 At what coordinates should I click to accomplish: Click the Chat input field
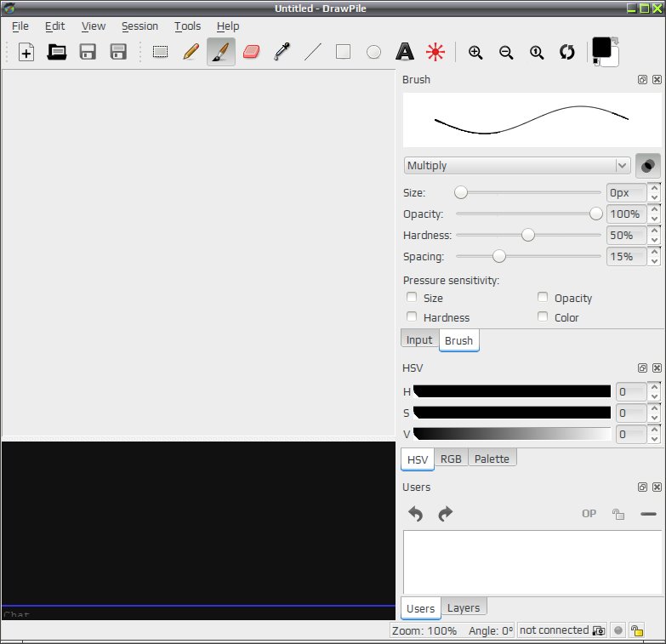[x=198, y=613]
